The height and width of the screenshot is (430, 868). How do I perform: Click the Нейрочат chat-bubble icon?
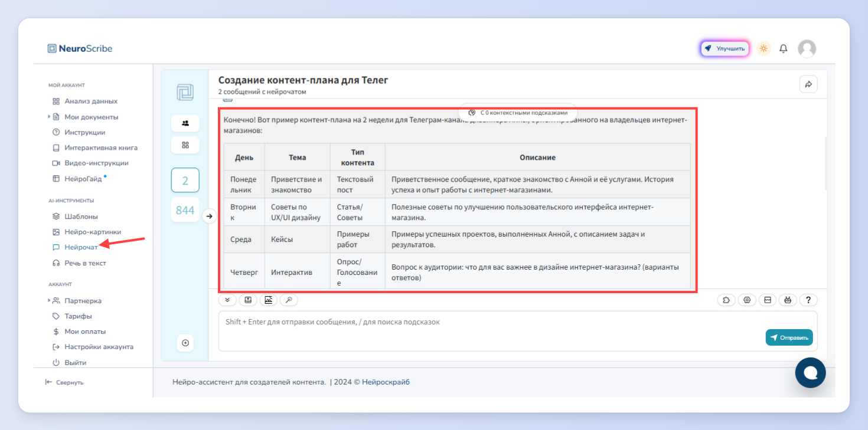click(x=56, y=248)
